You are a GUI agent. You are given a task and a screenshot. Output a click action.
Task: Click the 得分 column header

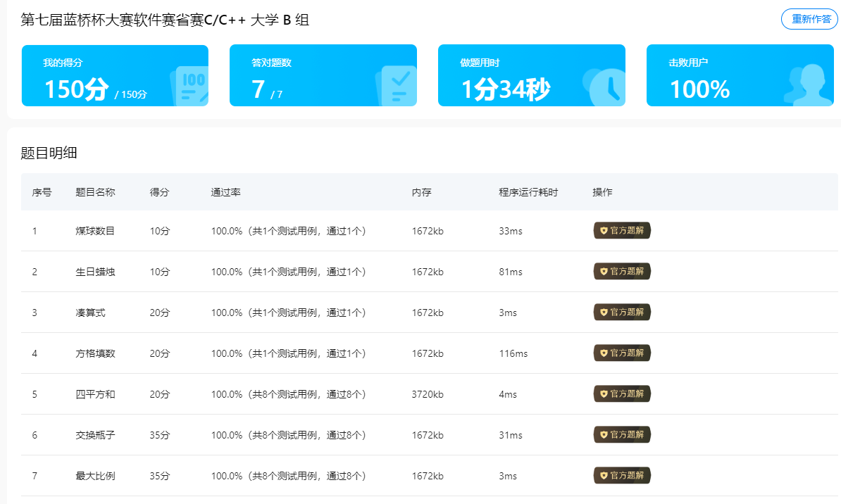pyautogui.click(x=159, y=192)
